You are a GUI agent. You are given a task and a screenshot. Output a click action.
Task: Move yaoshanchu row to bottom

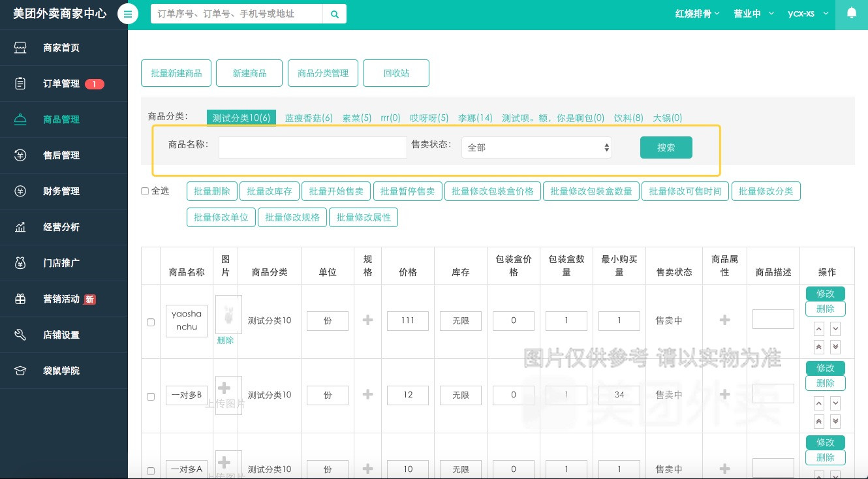[x=835, y=347]
